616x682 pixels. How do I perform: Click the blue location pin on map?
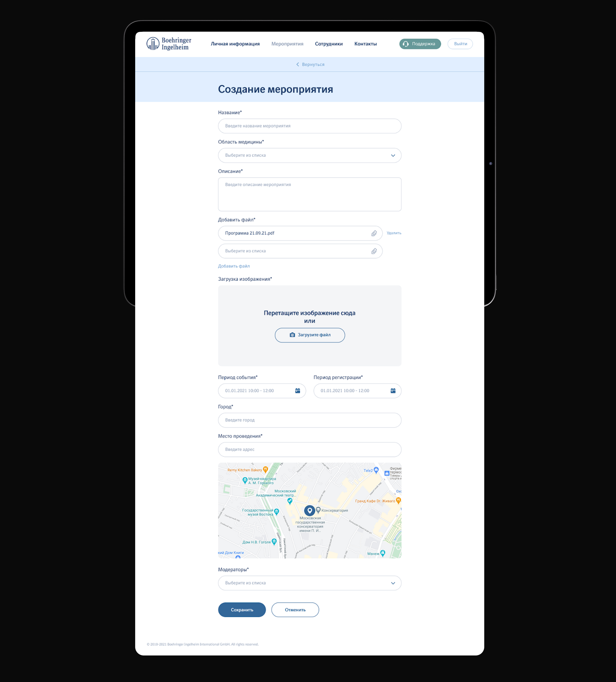(309, 510)
